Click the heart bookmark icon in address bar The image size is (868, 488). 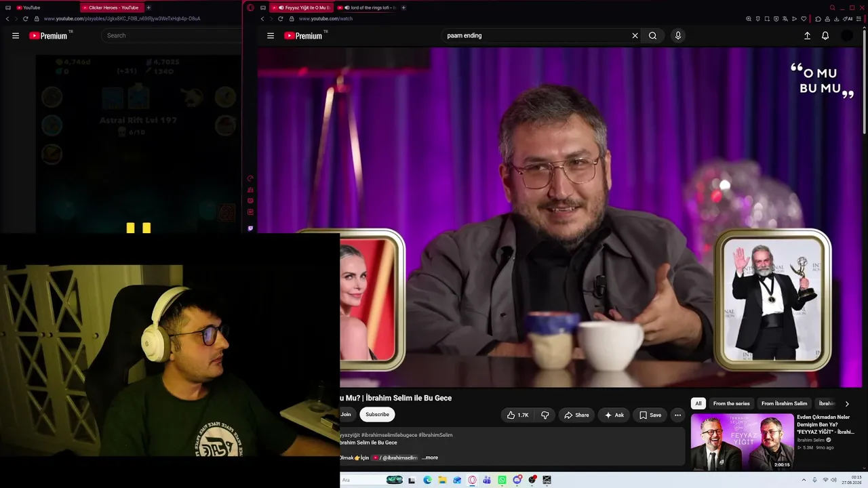pos(804,18)
